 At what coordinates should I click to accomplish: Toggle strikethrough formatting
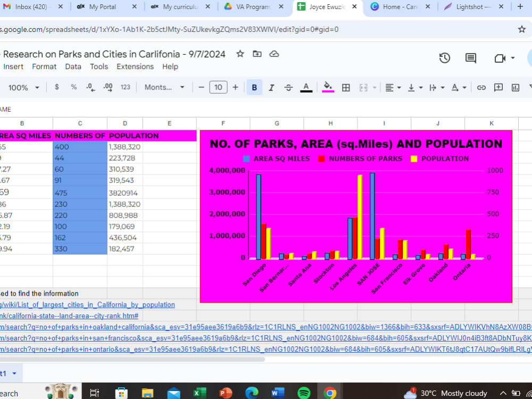click(x=288, y=88)
